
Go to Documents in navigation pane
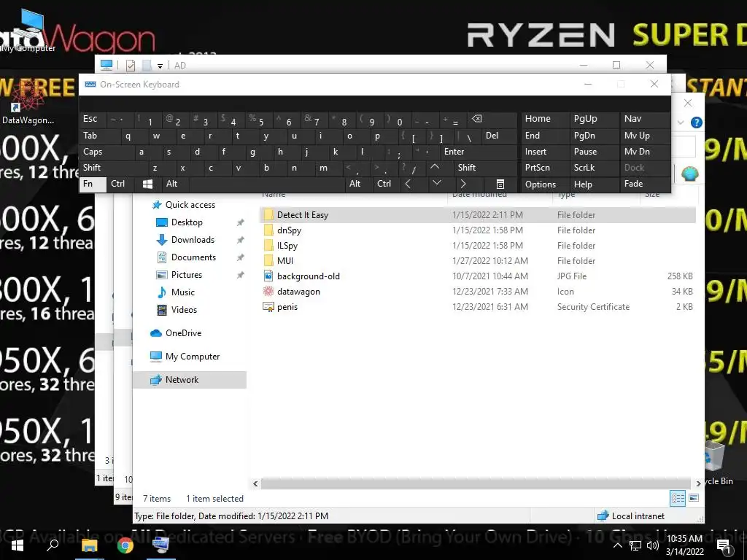pos(193,257)
